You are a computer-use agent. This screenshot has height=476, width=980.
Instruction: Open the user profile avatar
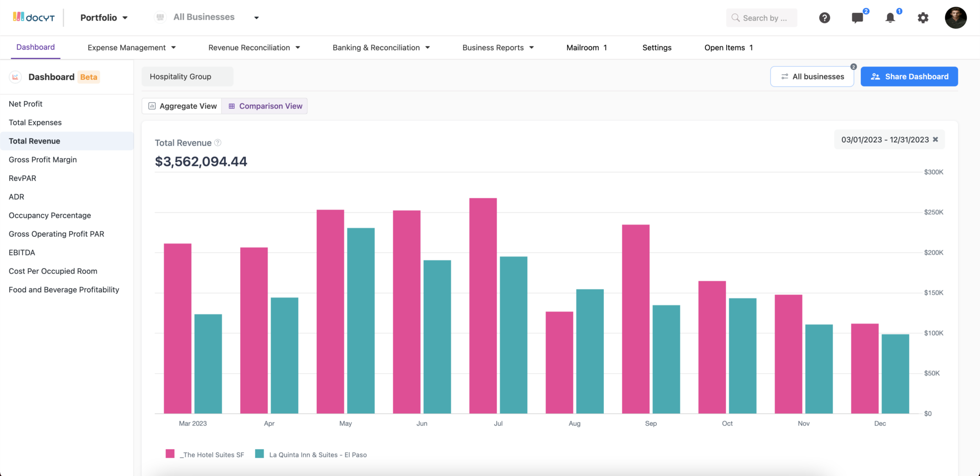pos(956,18)
